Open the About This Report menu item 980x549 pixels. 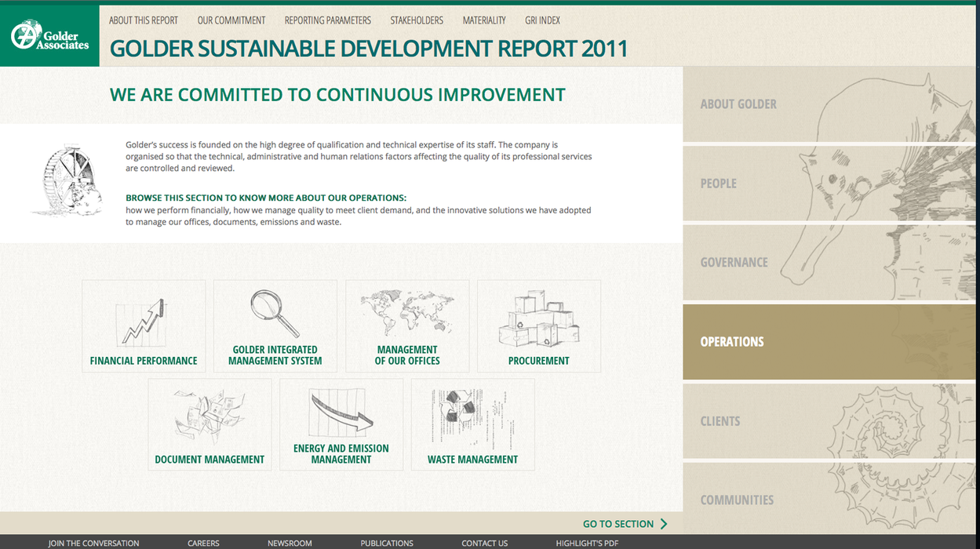144,20
